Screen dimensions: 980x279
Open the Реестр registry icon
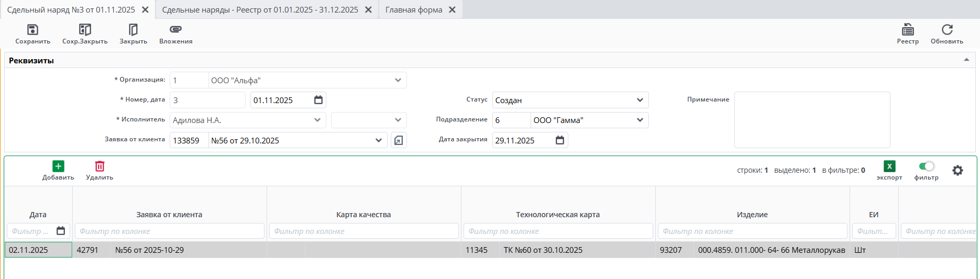(x=908, y=30)
